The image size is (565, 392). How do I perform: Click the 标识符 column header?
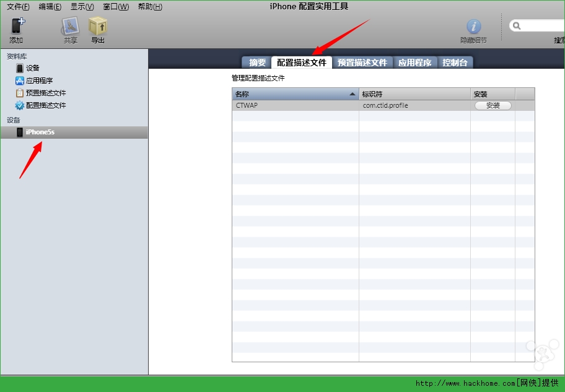click(414, 94)
